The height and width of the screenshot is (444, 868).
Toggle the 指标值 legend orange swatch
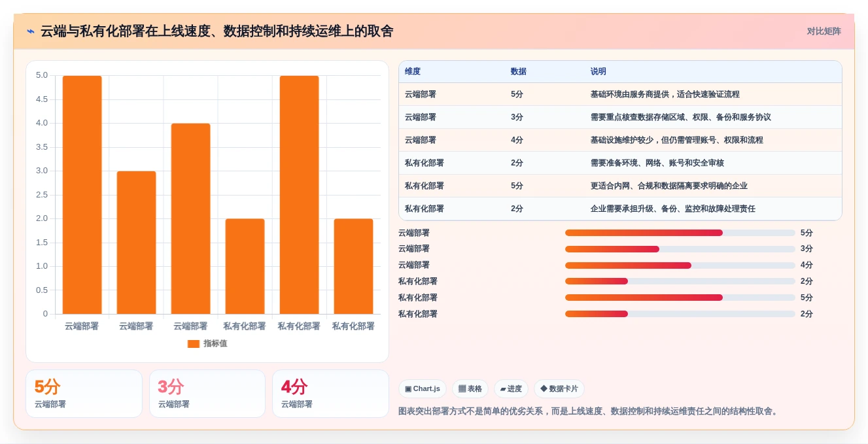pos(193,343)
